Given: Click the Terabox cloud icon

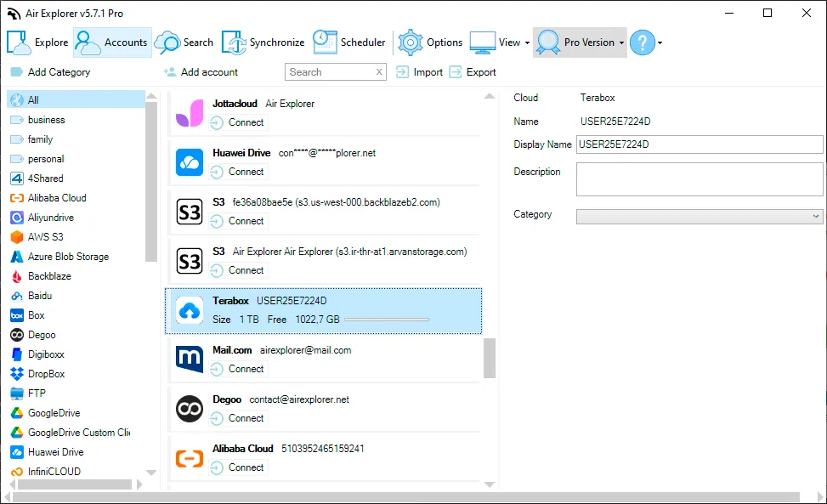Looking at the screenshot, I should click(x=190, y=310).
